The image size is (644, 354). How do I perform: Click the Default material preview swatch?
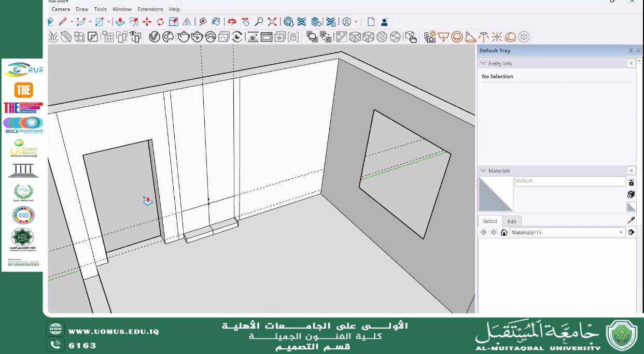(495, 194)
